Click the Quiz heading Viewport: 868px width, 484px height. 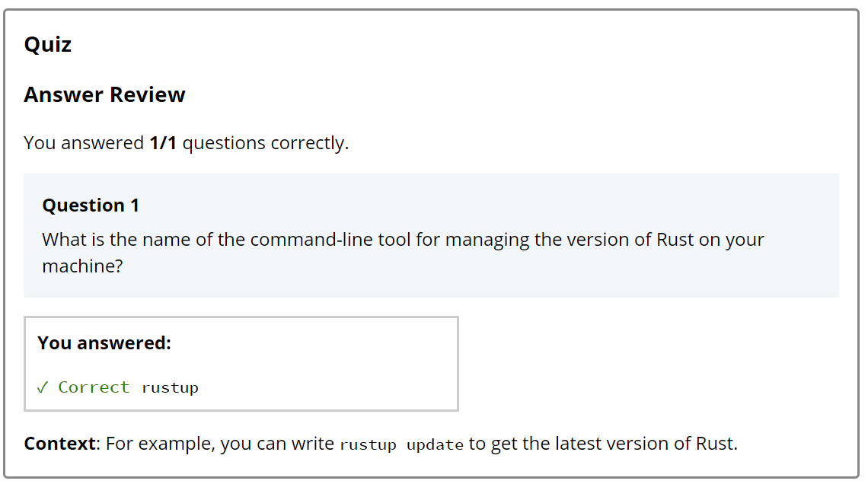coord(48,44)
